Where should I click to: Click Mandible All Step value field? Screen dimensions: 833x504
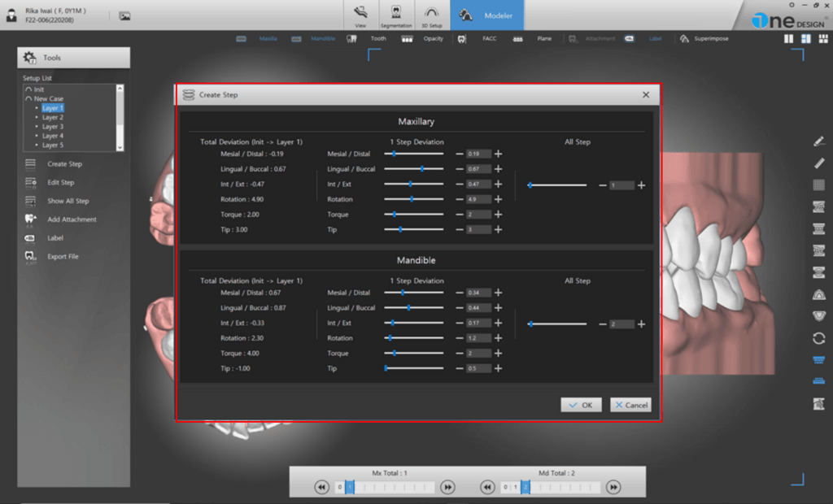coord(621,324)
